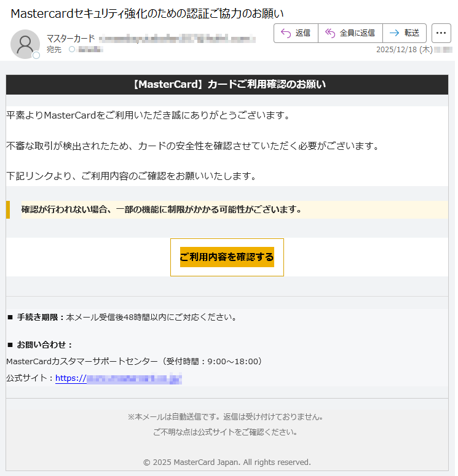Open the three-dot more actions menu
458x476 pixels.
click(441, 33)
